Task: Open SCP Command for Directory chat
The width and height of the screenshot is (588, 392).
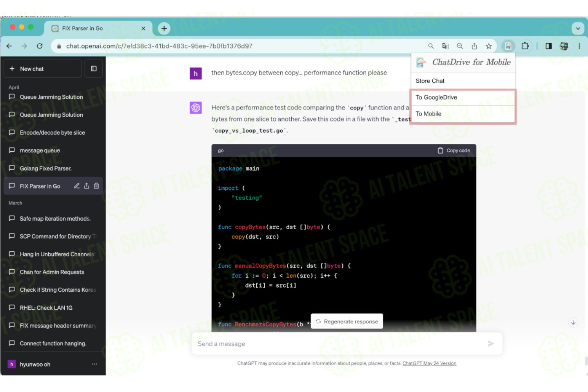Action: click(53, 236)
